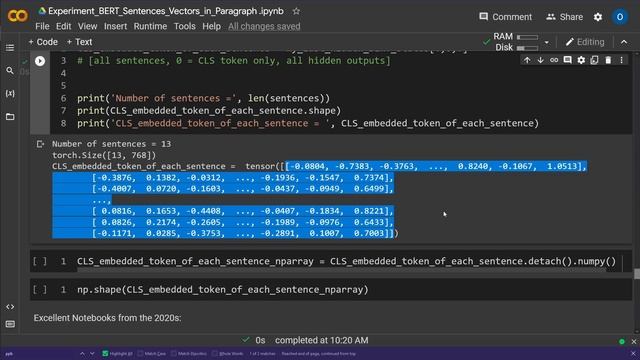Open the find and replace sidebar icon

tap(10, 71)
